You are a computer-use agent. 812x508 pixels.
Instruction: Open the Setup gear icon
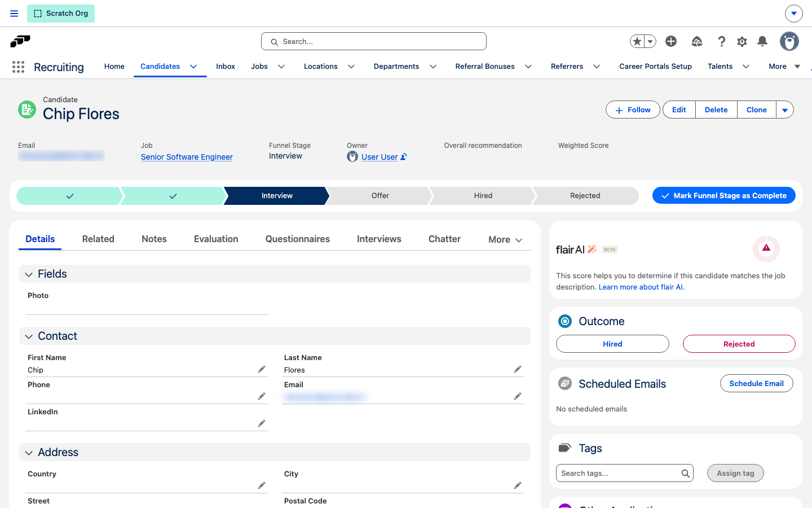click(x=742, y=41)
